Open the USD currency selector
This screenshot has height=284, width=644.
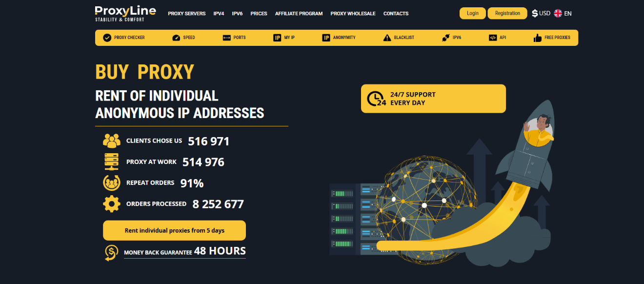click(x=541, y=14)
